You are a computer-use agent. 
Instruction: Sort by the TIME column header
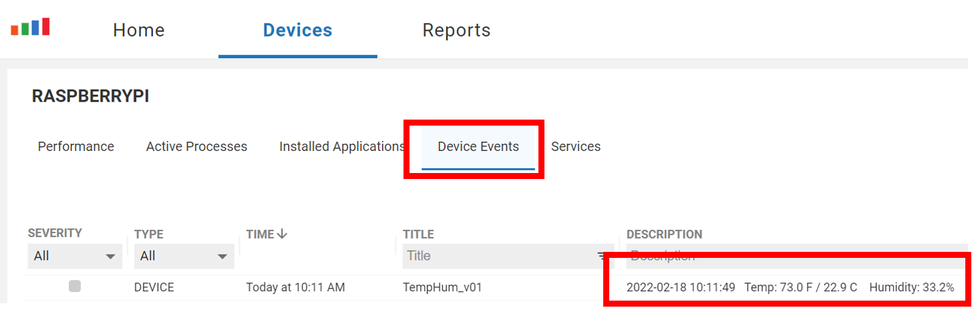click(x=261, y=234)
